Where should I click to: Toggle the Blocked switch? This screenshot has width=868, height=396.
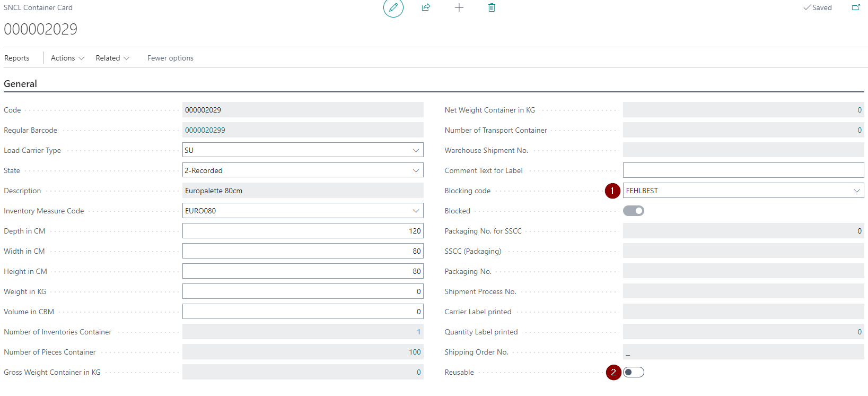tap(634, 211)
